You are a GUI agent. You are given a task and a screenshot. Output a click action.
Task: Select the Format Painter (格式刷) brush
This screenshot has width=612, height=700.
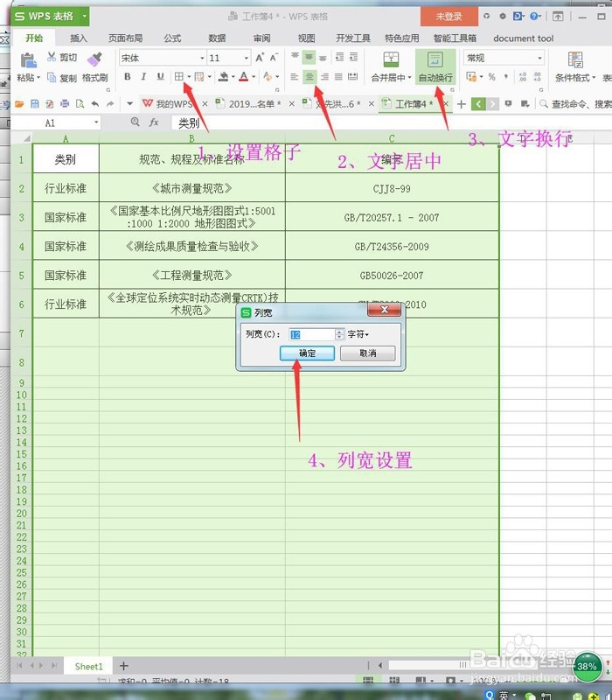coord(94,67)
